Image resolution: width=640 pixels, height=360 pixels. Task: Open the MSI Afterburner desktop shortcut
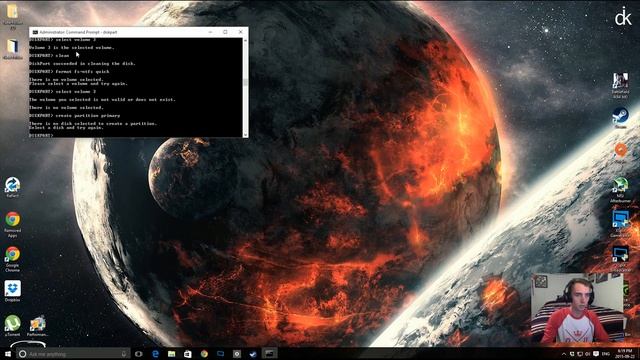(620, 190)
